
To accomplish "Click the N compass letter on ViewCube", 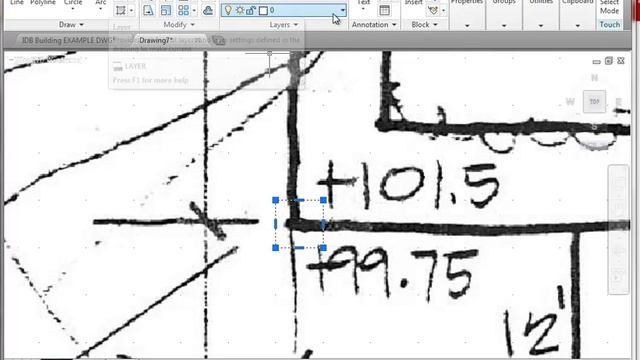I will coord(594,78).
